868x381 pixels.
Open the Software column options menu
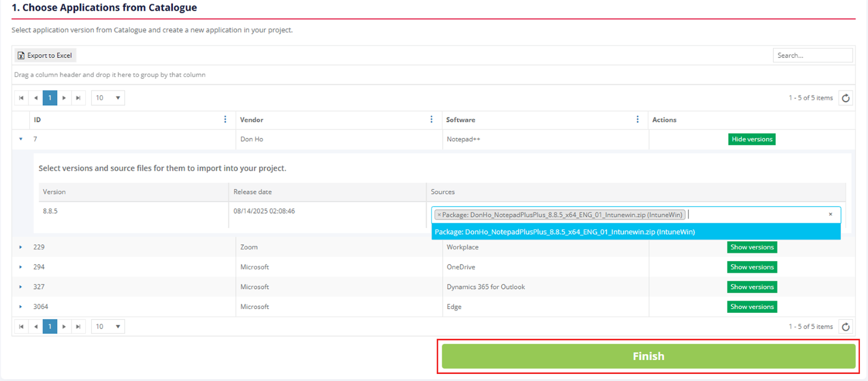pyautogui.click(x=637, y=120)
